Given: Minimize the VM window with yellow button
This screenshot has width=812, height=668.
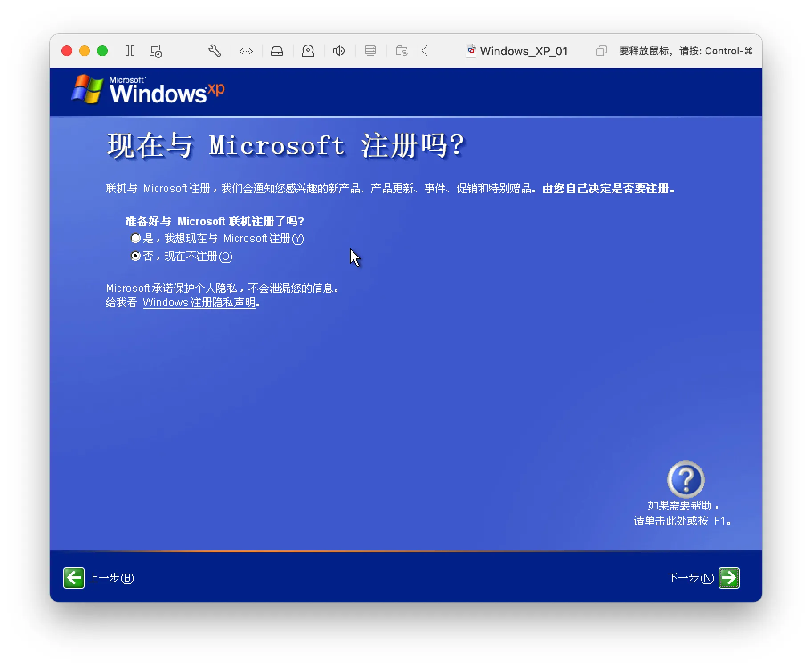Looking at the screenshot, I should (x=85, y=51).
